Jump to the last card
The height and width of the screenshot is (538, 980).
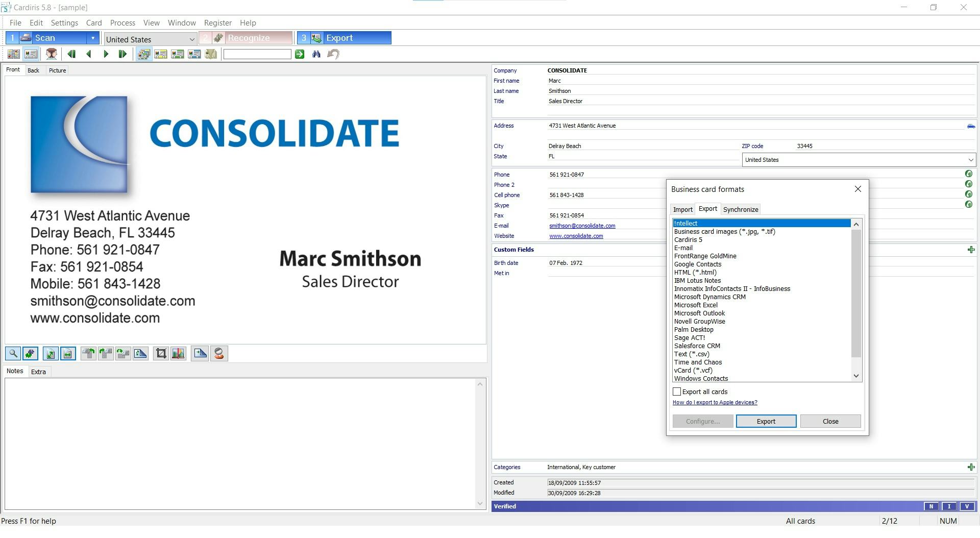click(x=122, y=54)
